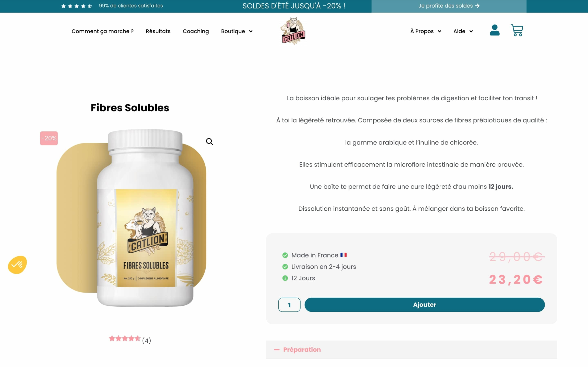Viewport: 588px width, 367px height.
Task: Open the shopping cart icon
Action: [x=516, y=30]
